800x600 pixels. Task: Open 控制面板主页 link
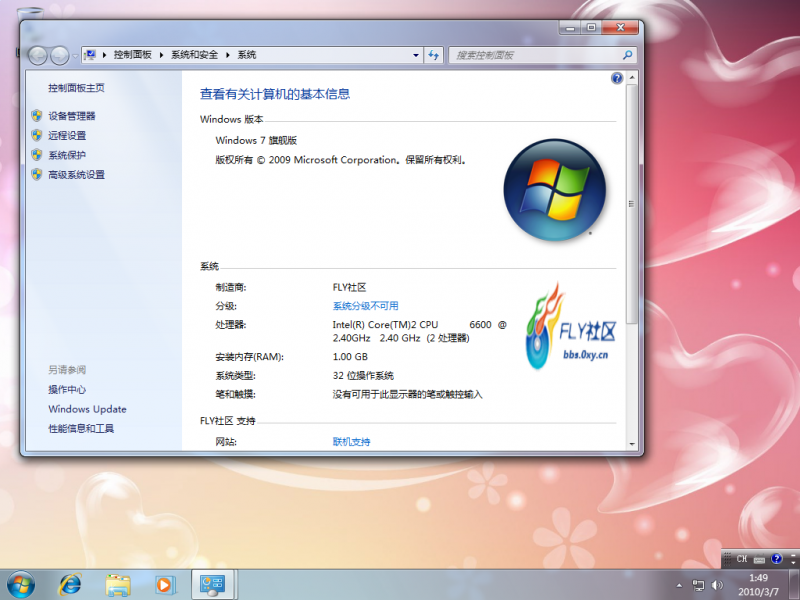click(x=77, y=88)
